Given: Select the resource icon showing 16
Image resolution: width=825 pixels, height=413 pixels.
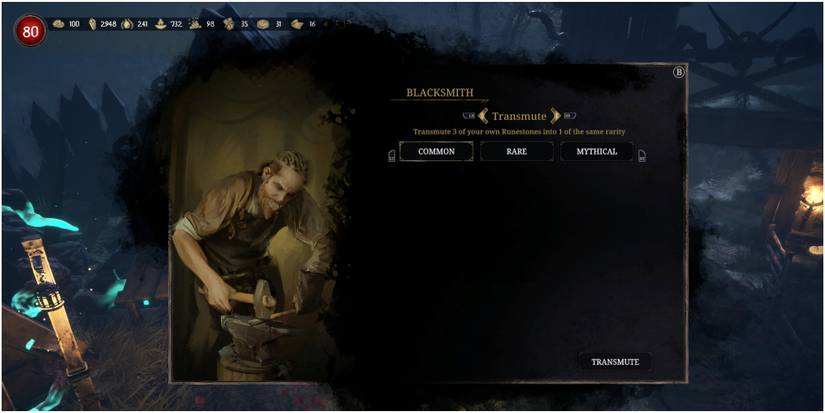Looking at the screenshot, I should point(297,24).
